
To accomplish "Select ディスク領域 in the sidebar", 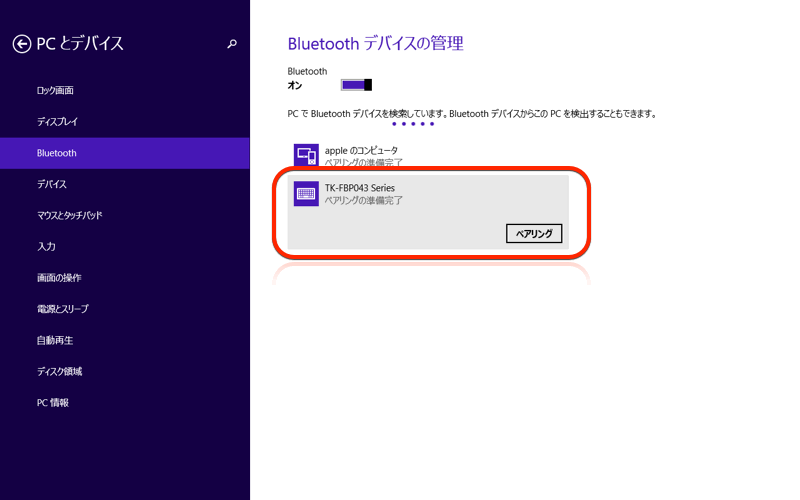I will [x=59, y=372].
